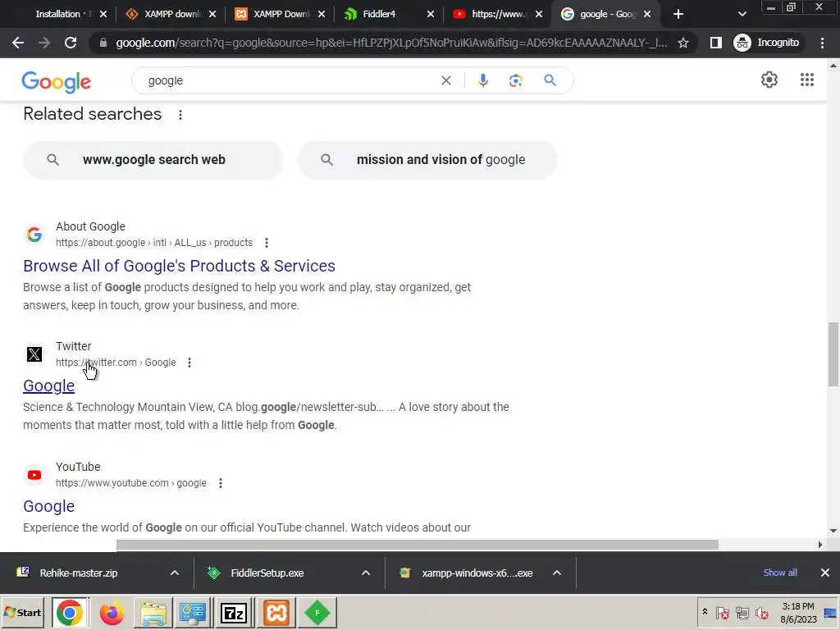This screenshot has height=630, width=840.
Task: Click the Google logo
Action: (x=57, y=82)
